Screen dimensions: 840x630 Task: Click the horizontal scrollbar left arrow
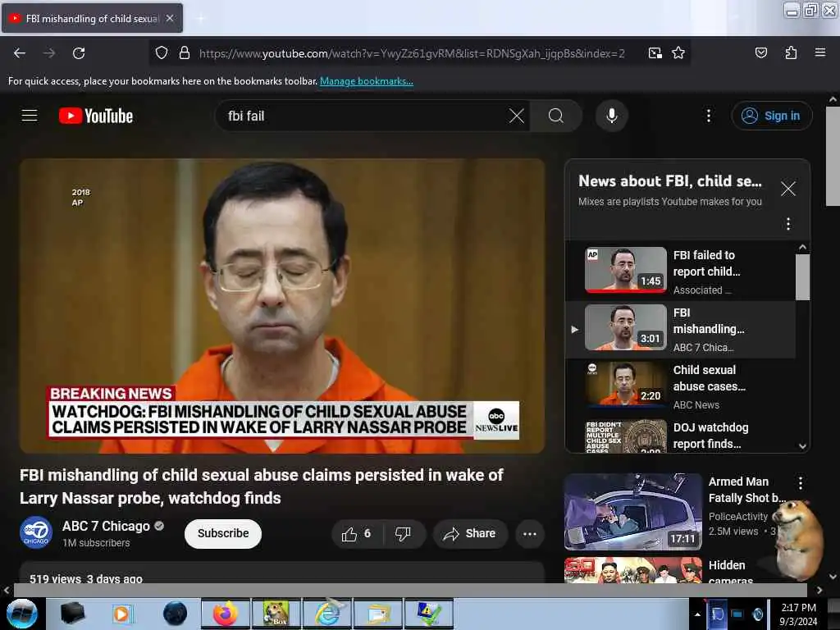pyautogui.click(x=7, y=590)
